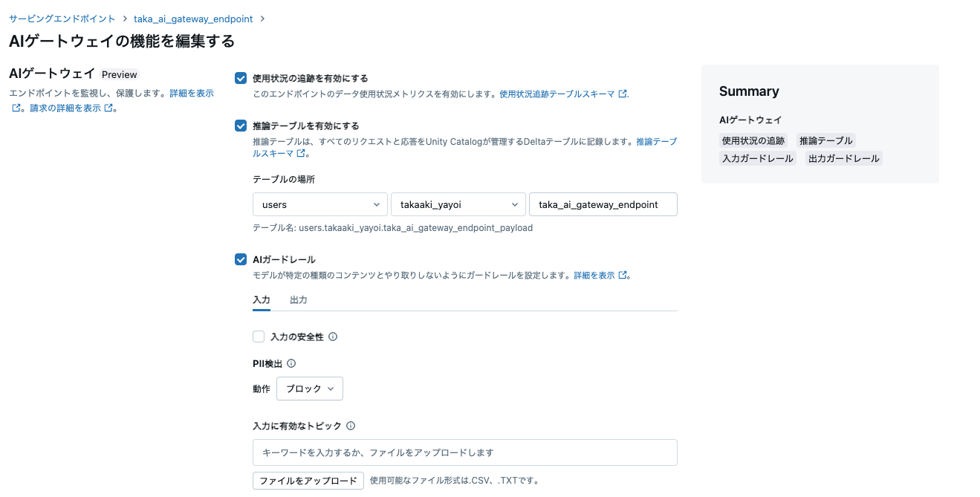Click the info icon next to PII検出
The image size is (980, 497).
pyautogui.click(x=291, y=363)
